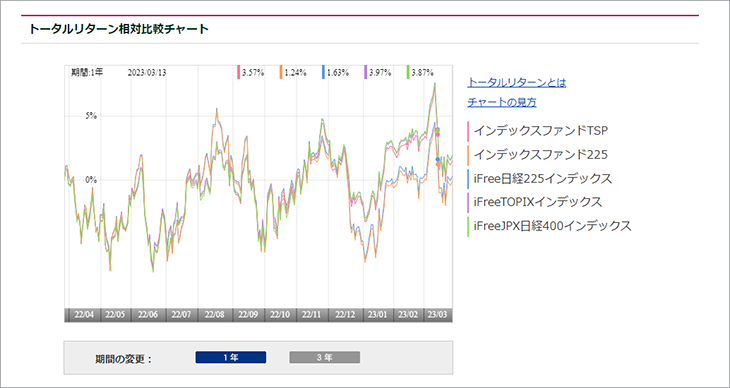Click the 2023/03/13 date text
Viewport: 730px width, 388px height.
[147, 73]
